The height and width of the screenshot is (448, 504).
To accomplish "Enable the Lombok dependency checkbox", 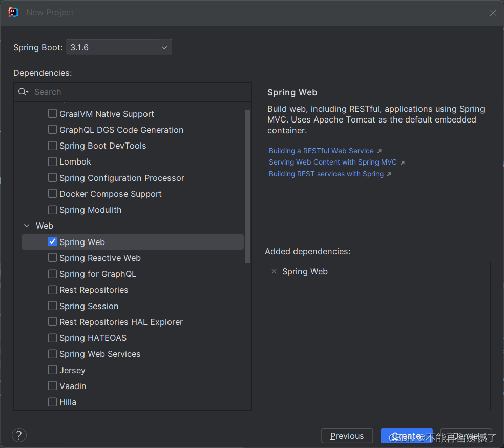I will tap(52, 162).
